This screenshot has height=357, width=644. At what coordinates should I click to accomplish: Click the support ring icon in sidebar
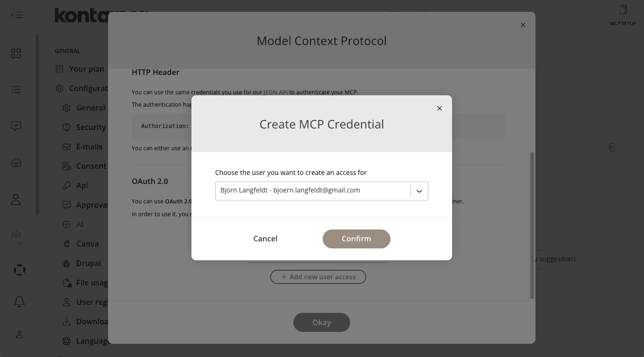(16, 269)
